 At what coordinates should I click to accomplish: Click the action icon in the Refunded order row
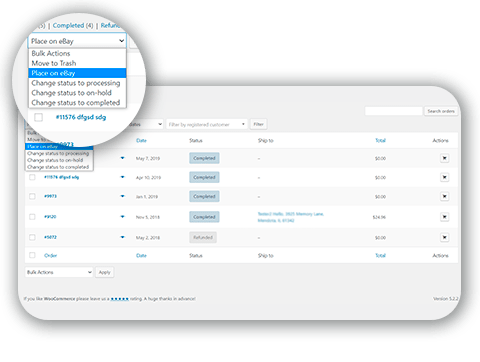(444, 237)
